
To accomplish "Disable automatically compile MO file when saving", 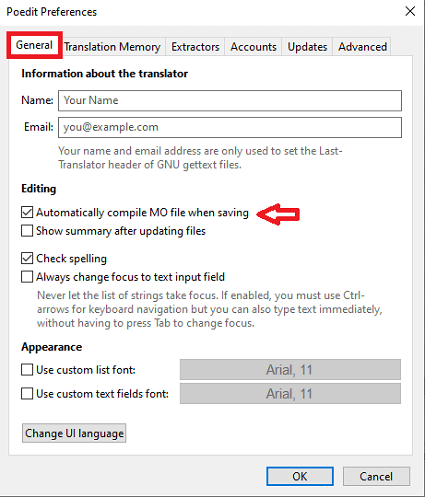I will click(x=27, y=212).
